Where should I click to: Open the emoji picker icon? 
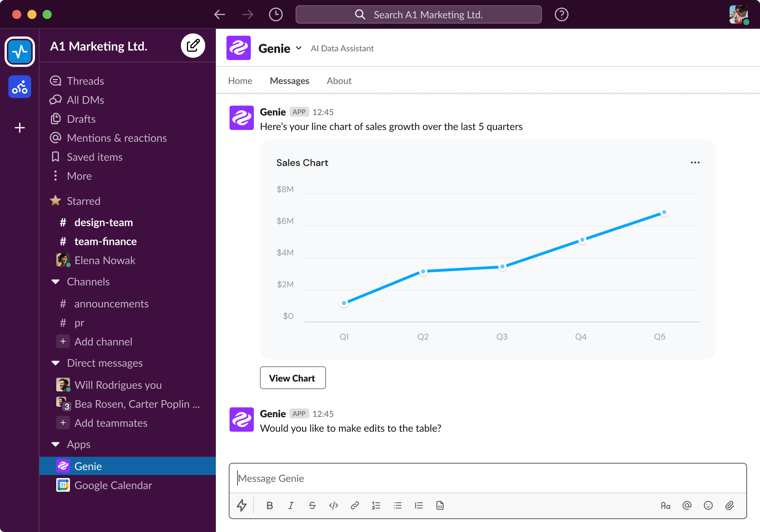click(x=708, y=505)
